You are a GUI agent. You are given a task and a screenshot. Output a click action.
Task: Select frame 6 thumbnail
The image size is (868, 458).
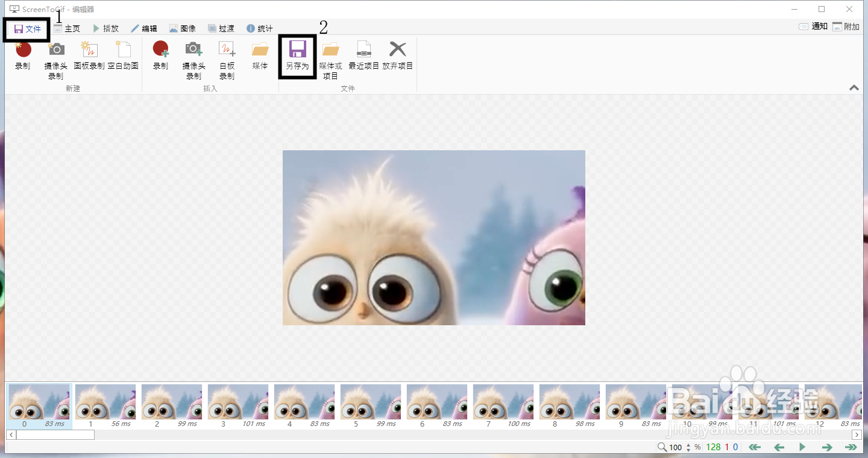[437, 406]
